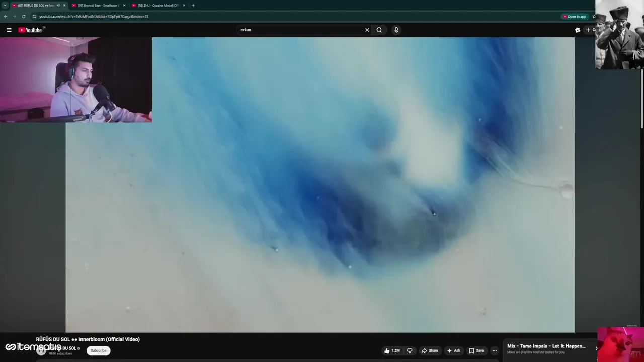The width and height of the screenshot is (644, 362).
Task: Clear the search box text with X
Action: [x=367, y=30]
